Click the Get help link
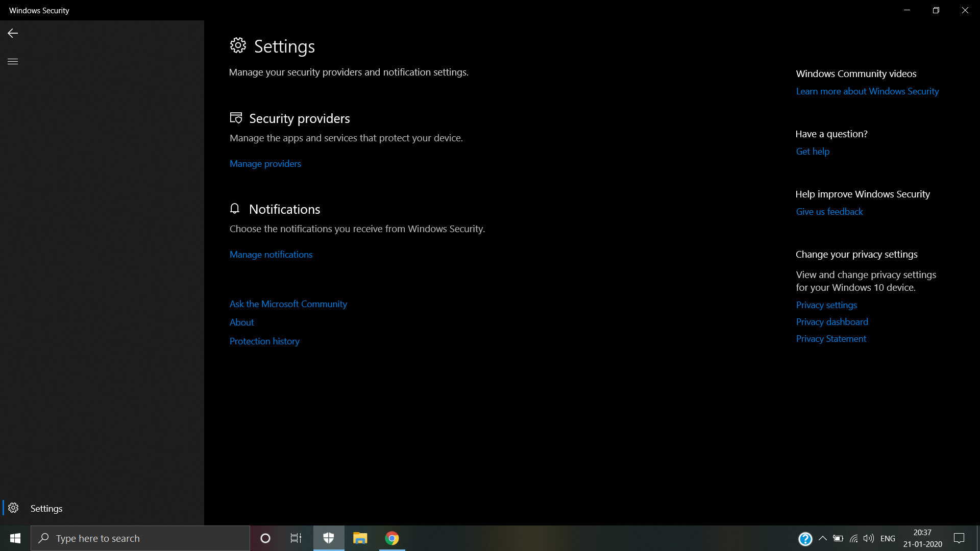The height and width of the screenshot is (551, 980). tap(813, 152)
